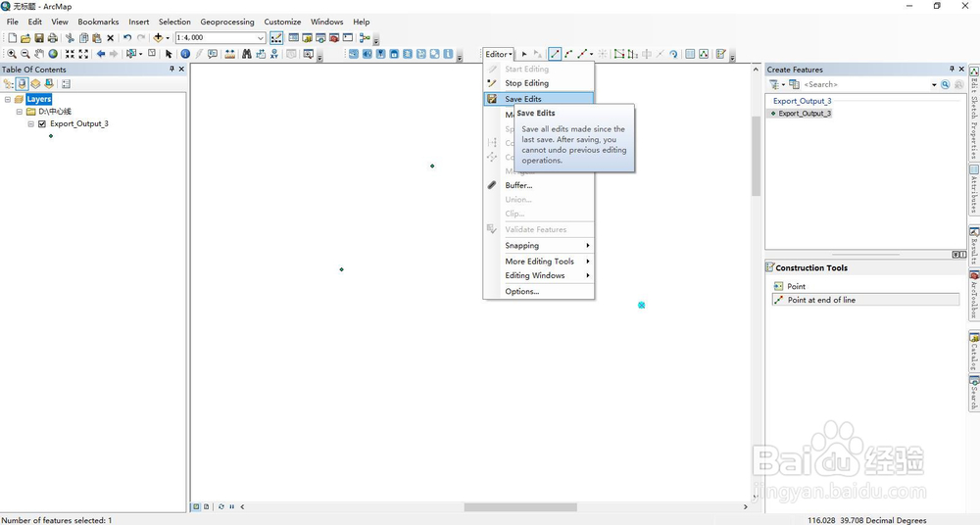
Task: Toggle the Editor Toolbar icon
Action: click(276, 38)
